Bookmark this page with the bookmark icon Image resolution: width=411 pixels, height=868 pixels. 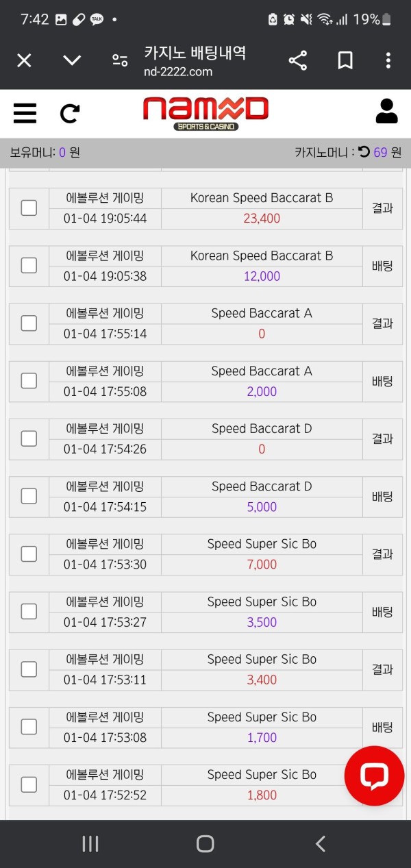(x=345, y=61)
